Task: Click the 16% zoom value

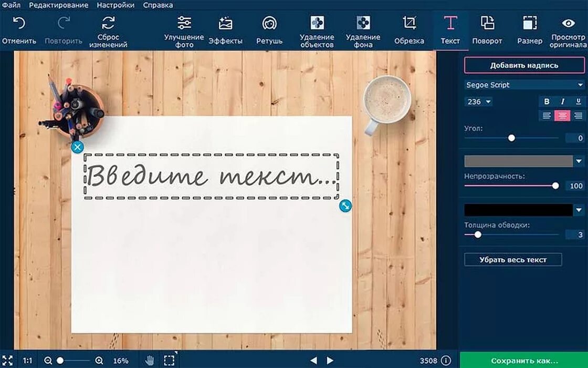Action: coord(121,361)
